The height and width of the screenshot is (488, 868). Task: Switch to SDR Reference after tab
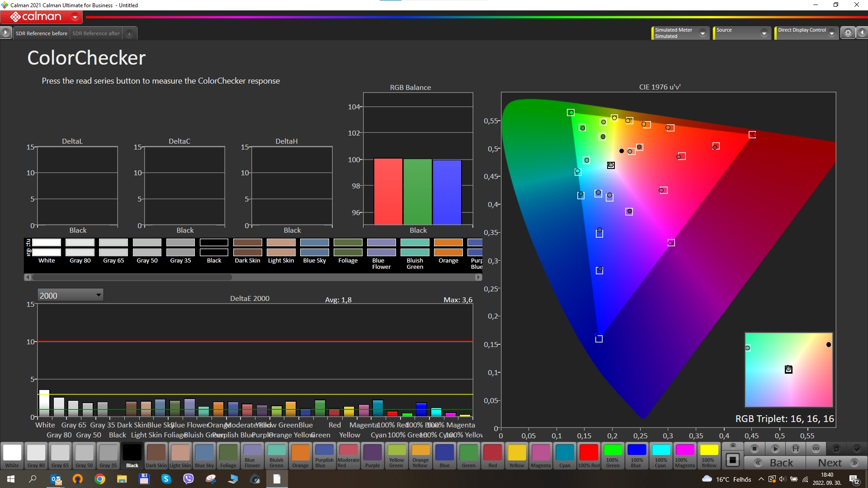pyautogui.click(x=96, y=33)
